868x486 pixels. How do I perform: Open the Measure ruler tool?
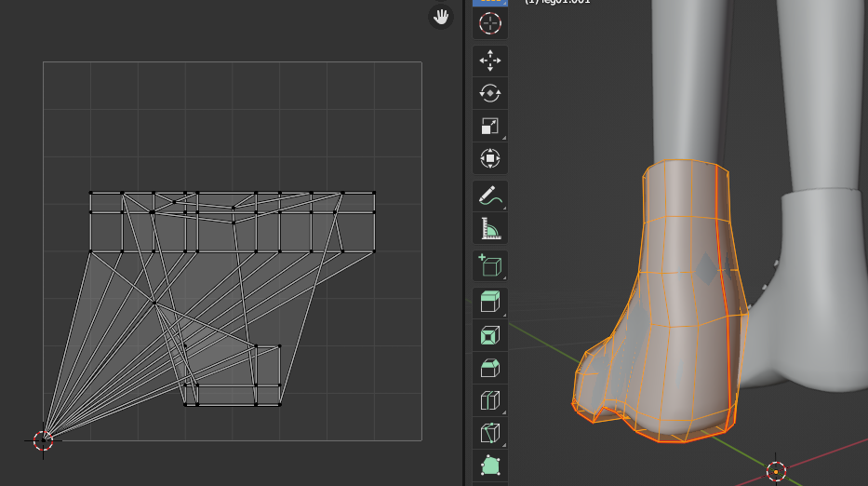(490, 228)
